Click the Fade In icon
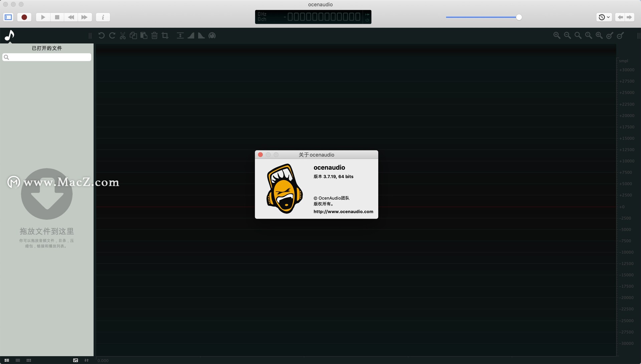 (191, 35)
